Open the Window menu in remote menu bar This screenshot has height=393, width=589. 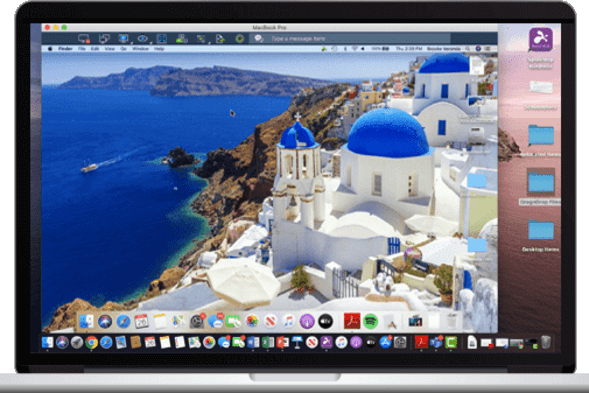(x=140, y=48)
